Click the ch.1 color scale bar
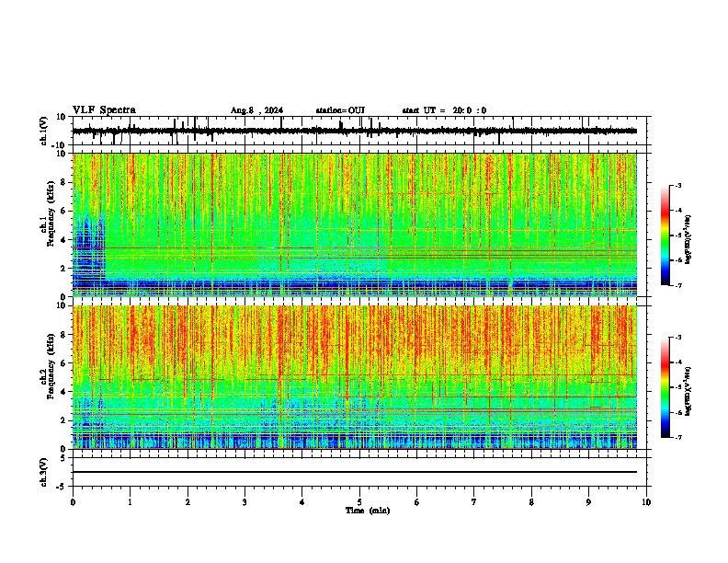 click(x=665, y=236)
